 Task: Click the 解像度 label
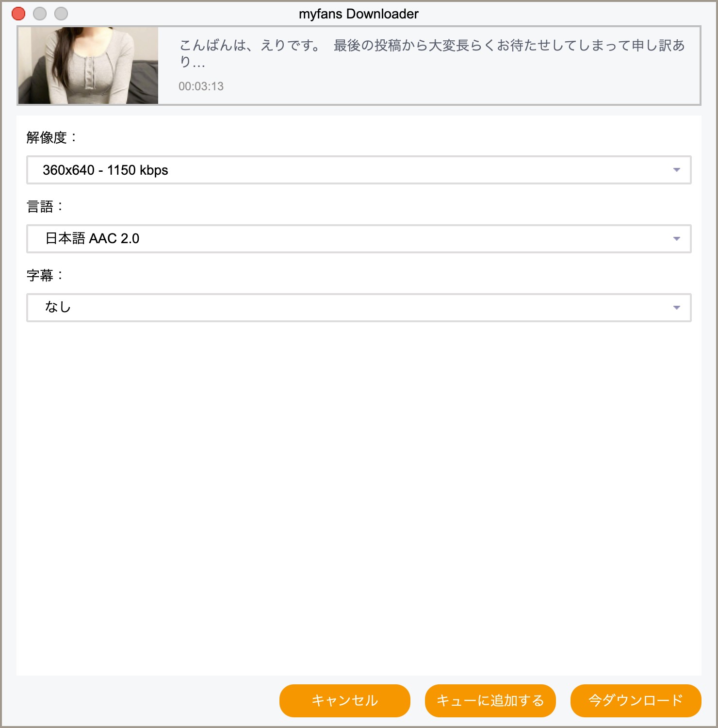52,138
